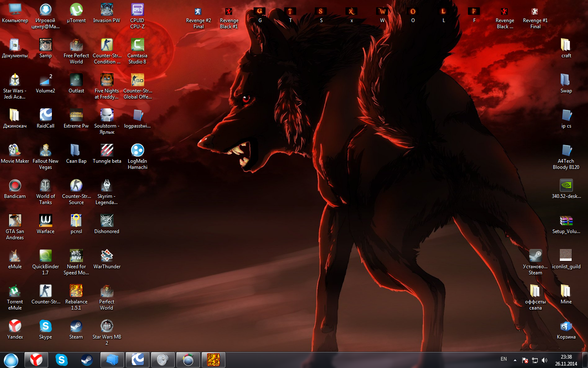588x368 pixels.
Task: Open the Torrent eMule shortcut
Action: click(x=15, y=298)
